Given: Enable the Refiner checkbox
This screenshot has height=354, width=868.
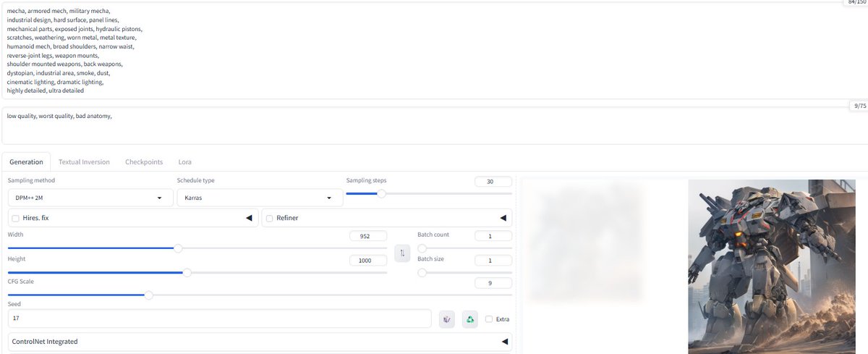Looking at the screenshot, I should [269, 218].
